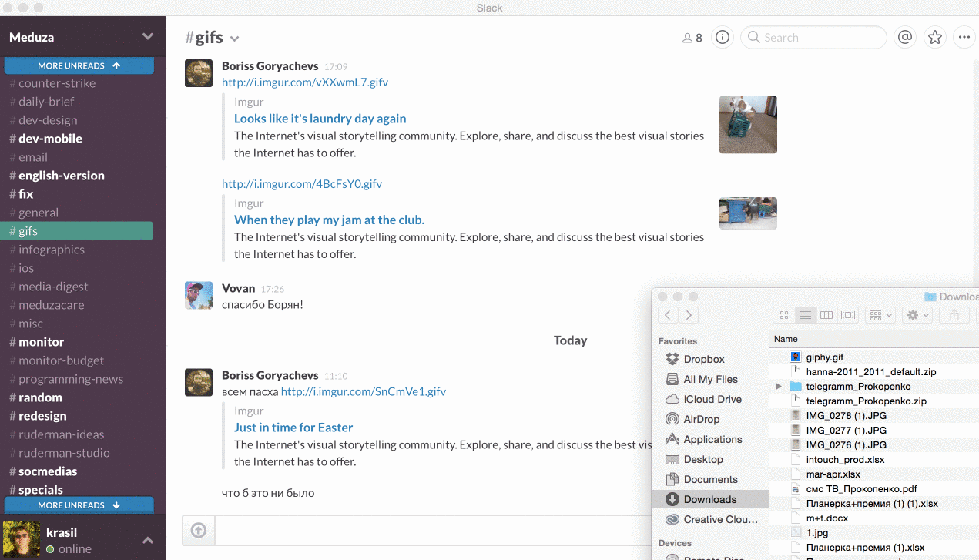
Task: Open #gifs channel dropdown chevron
Action: click(x=234, y=39)
